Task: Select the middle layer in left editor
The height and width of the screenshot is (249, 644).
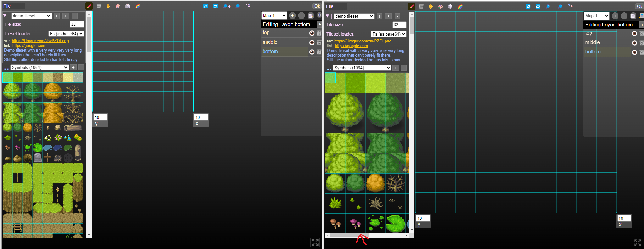Action: pyautogui.click(x=284, y=42)
